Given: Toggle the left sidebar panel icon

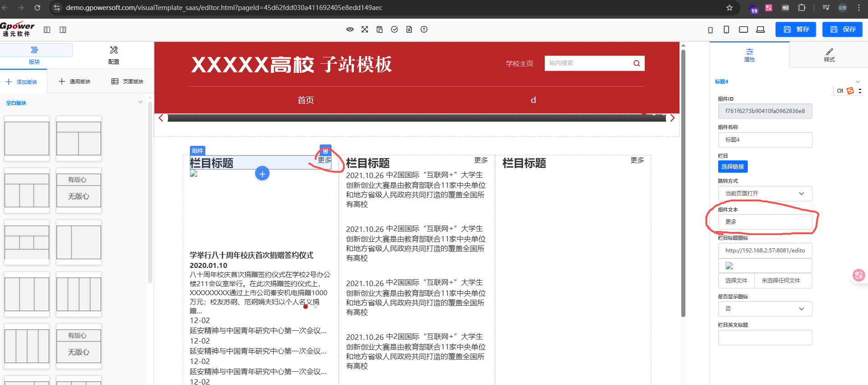Looking at the screenshot, I should point(47,30).
